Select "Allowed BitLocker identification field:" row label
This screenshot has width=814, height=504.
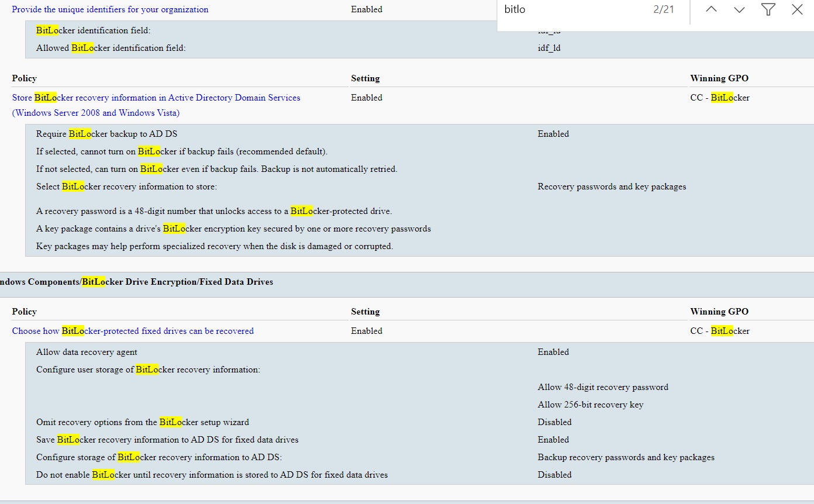[x=111, y=48]
